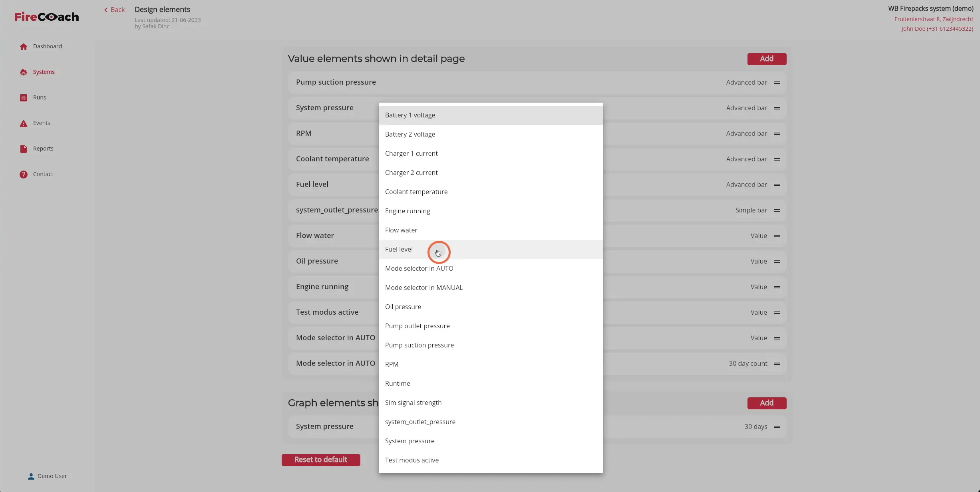Click Reset to default button
This screenshot has height=492, width=980.
pyautogui.click(x=321, y=460)
